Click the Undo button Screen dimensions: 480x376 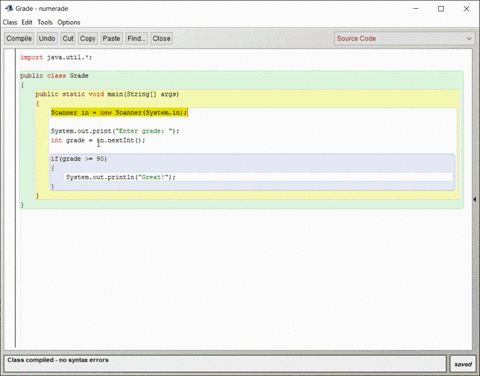47,38
